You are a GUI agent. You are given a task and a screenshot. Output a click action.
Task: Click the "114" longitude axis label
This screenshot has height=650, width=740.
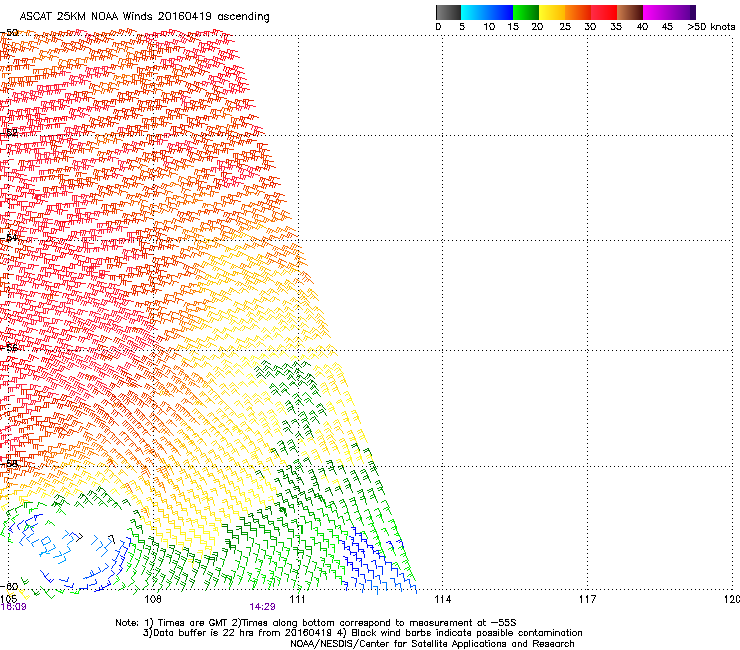click(x=442, y=599)
